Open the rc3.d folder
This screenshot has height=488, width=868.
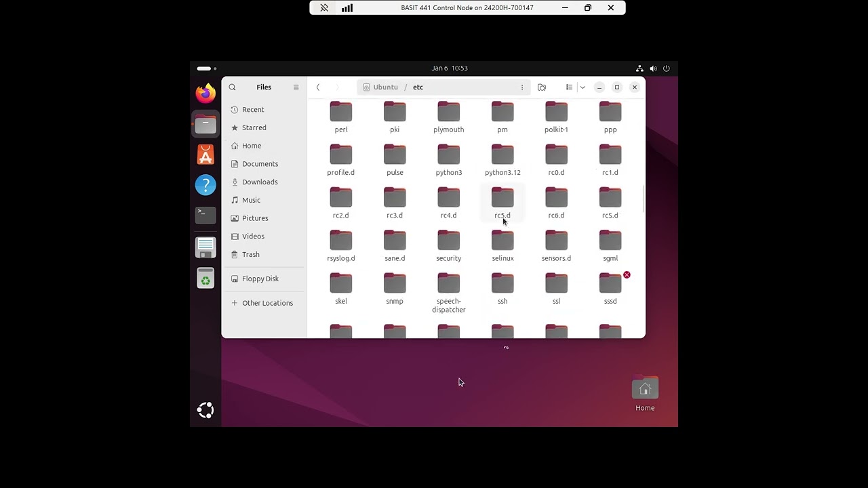(x=395, y=203)
